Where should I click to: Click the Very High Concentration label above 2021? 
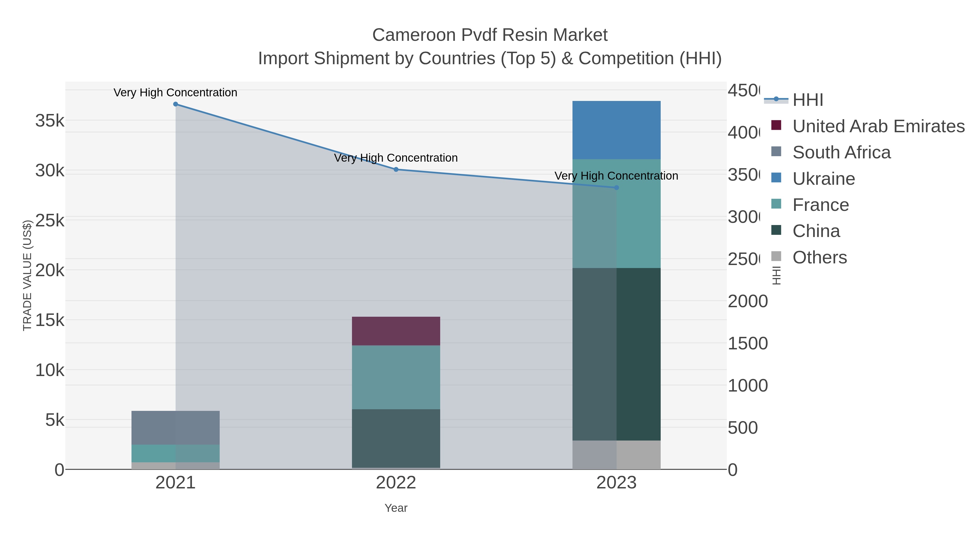tap(175, 93)
